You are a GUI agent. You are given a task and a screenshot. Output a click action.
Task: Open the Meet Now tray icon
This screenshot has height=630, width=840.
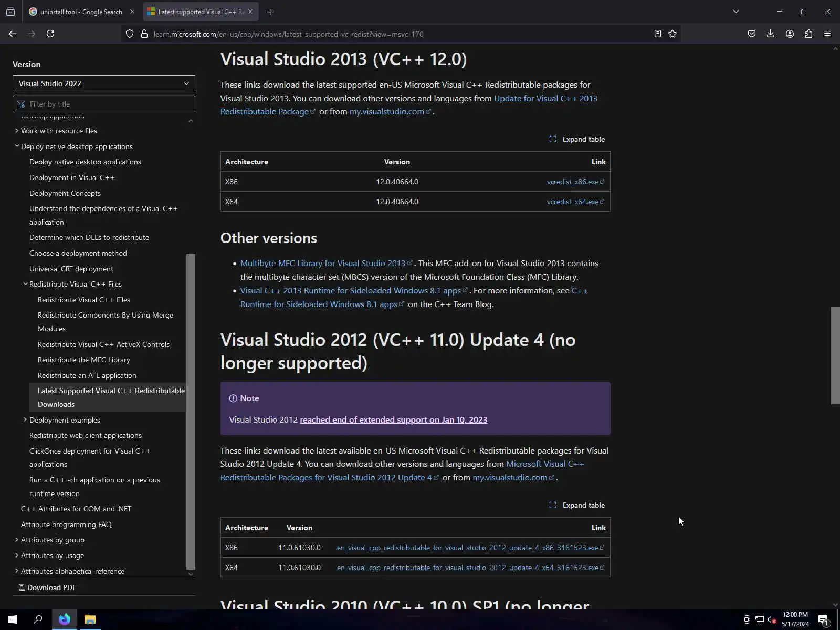(x=747, y=619)
